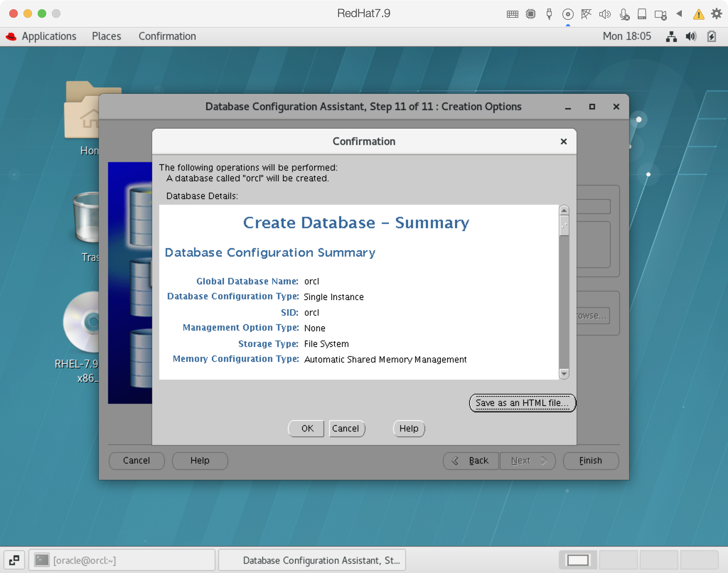Open the Applications menu
This screenshot has height=573, width=728.
[49, 36]
